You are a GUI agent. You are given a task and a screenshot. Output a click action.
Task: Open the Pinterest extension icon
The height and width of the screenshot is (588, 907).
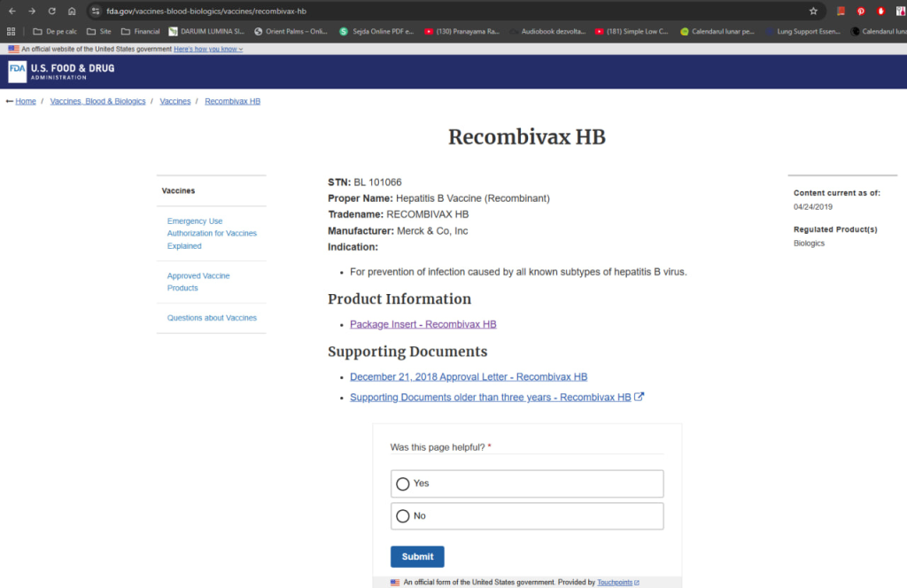[x=860, y=11]
